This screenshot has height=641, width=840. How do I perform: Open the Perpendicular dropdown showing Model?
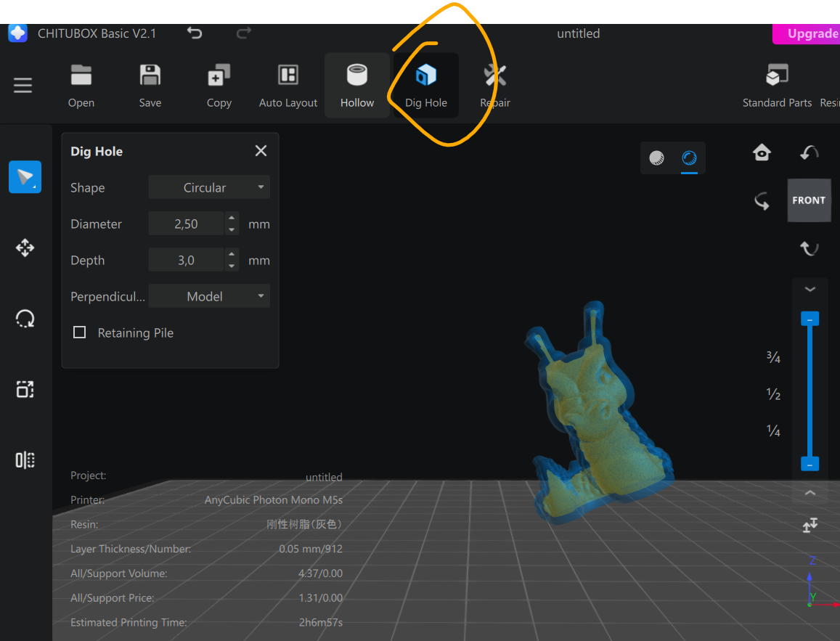(x=209, y=296)
